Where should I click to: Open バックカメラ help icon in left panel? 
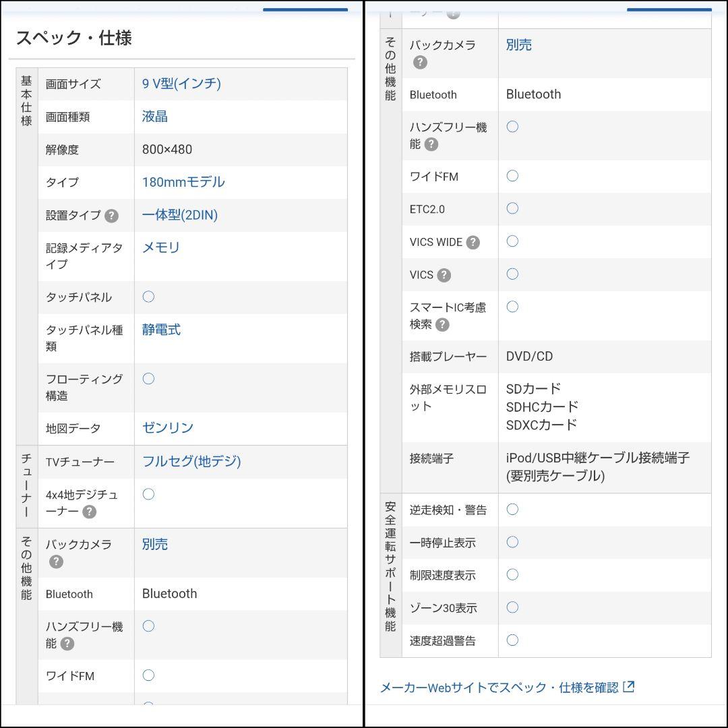point(56,562)
